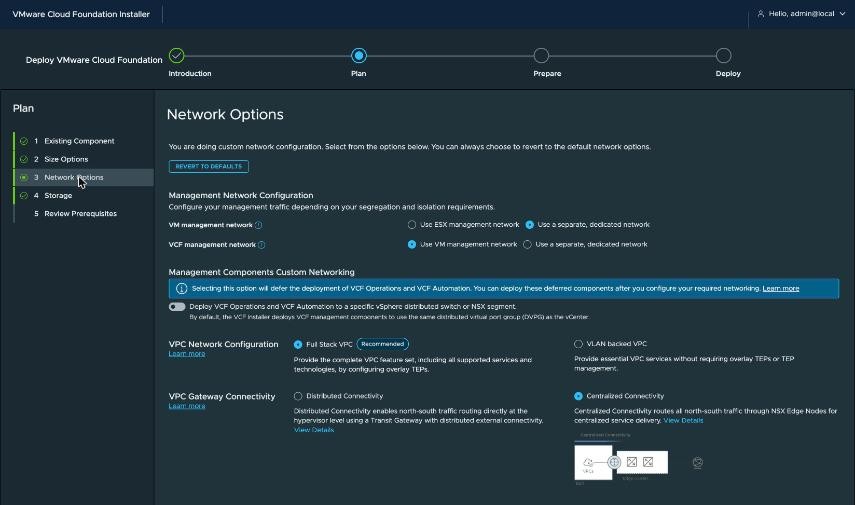Click the Management Components Custom Networking heading
Viewport: 855px width, 505px height.
pos(262,272)
